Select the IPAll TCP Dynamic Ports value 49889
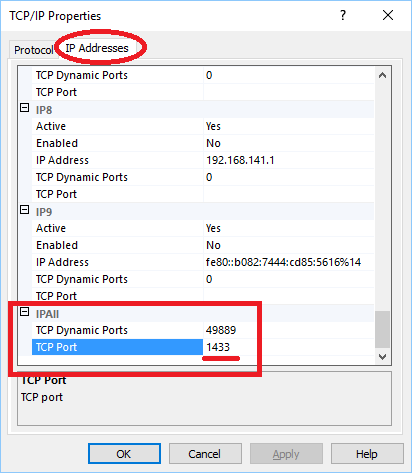412x473 pixels. click(288, 330)
